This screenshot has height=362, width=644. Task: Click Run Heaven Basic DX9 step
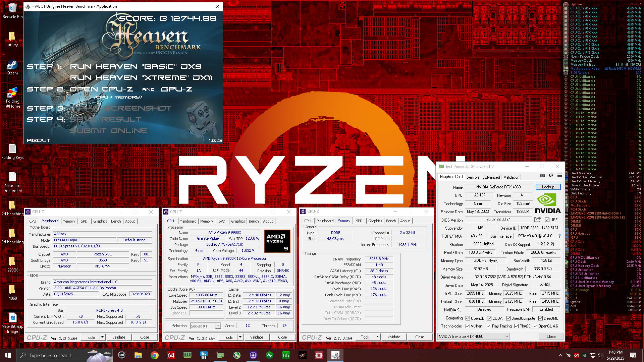pyautogui.click(x=136, y=67)
